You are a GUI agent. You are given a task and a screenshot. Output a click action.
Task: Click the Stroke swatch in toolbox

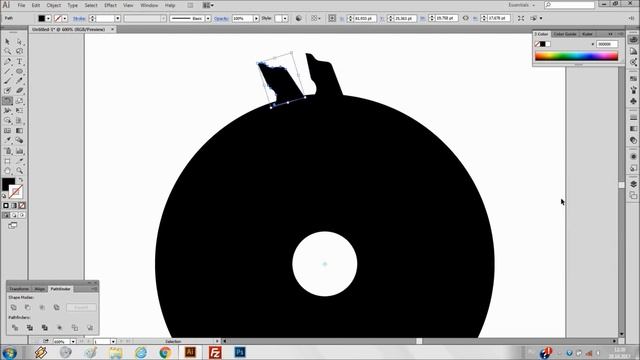pos(16,191)
